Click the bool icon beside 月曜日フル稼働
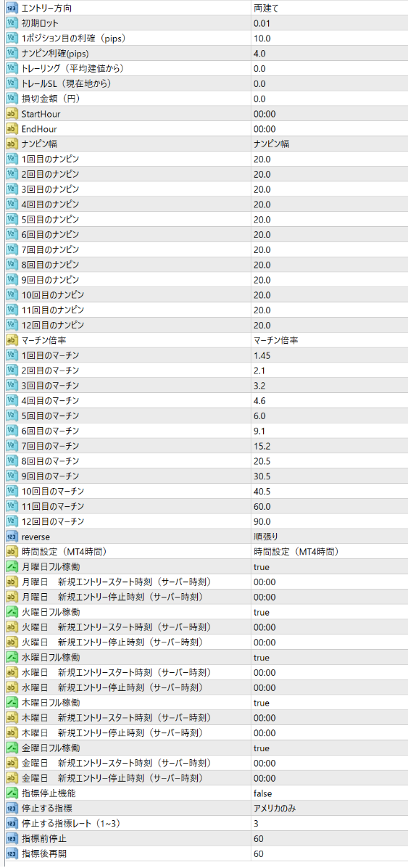This screenshot has width=408, height=868. (x=12, y=567)
